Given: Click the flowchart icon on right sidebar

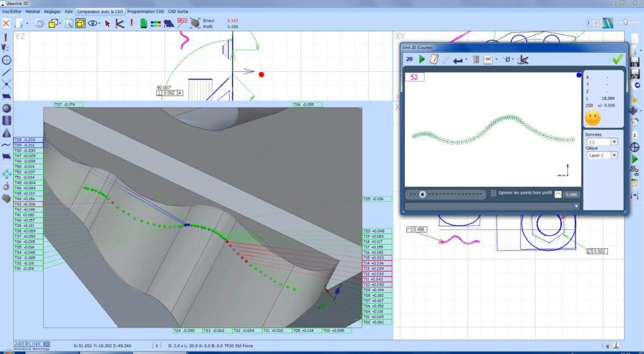Looking at the screenshot, I should (635, 171).
